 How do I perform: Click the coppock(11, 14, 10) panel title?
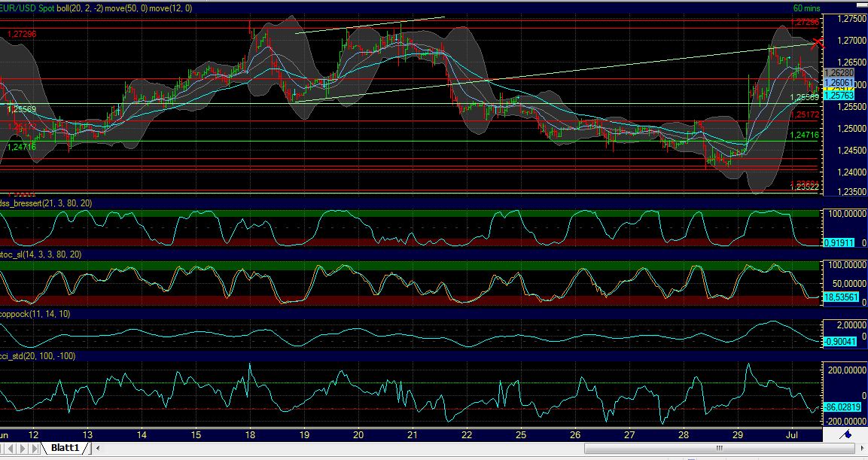(35, 314)
